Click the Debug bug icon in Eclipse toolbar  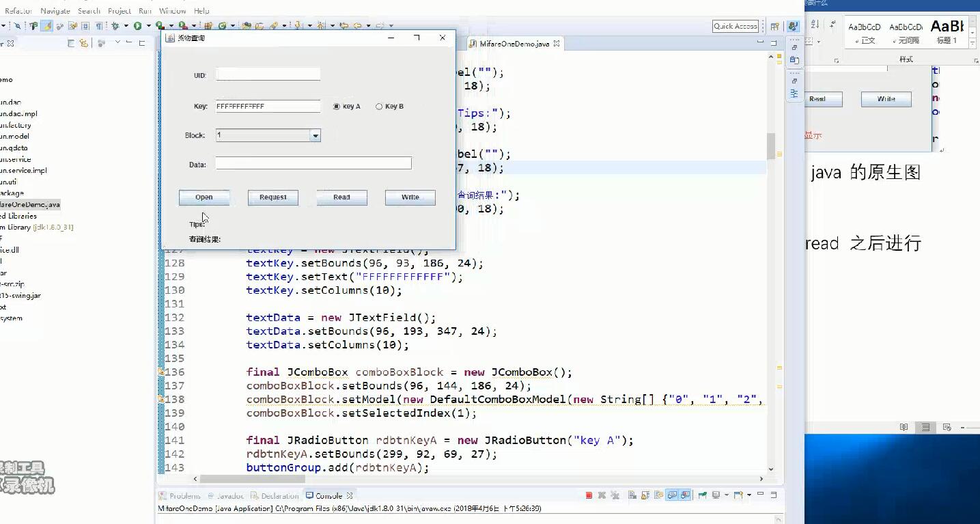pos(115,26)
